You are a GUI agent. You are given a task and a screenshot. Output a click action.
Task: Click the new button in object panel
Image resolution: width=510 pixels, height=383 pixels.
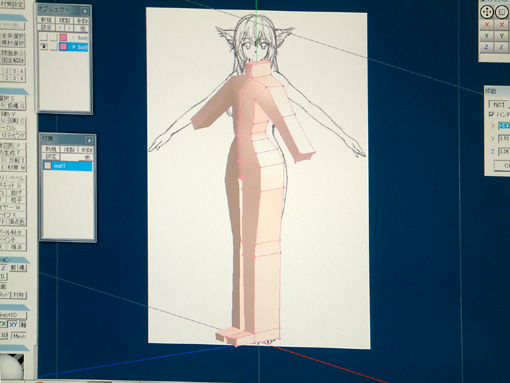(46, 20)
